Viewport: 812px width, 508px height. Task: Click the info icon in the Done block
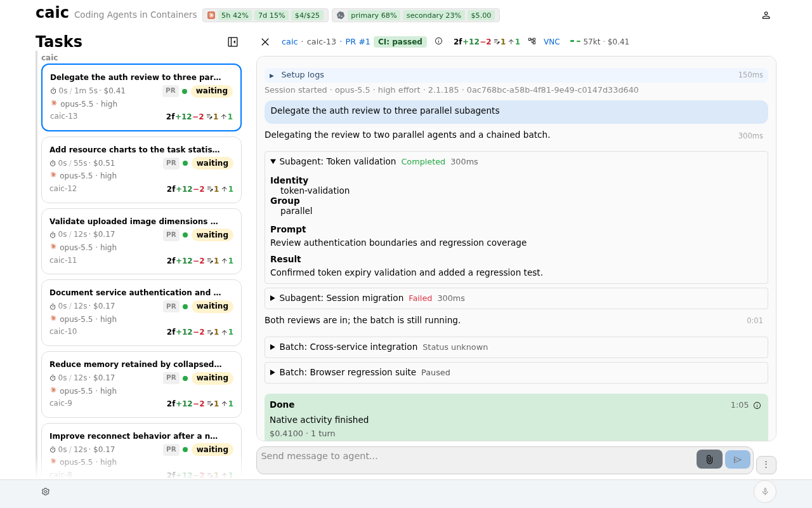757,405
